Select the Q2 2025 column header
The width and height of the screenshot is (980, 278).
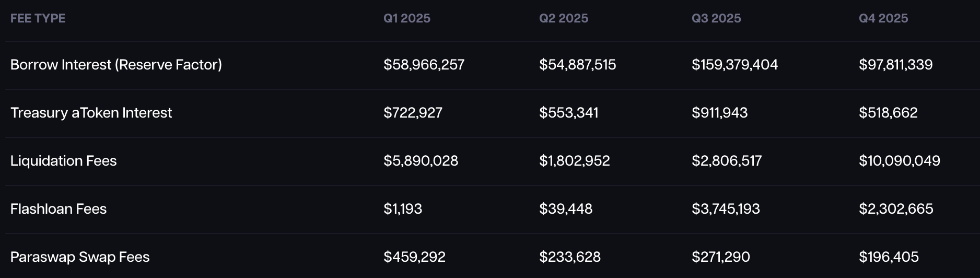click(563, 18)
